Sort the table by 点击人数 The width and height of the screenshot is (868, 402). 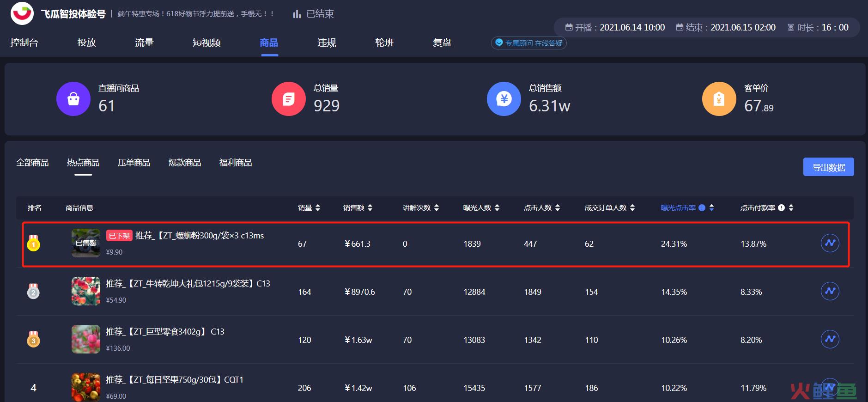[558, 208]
